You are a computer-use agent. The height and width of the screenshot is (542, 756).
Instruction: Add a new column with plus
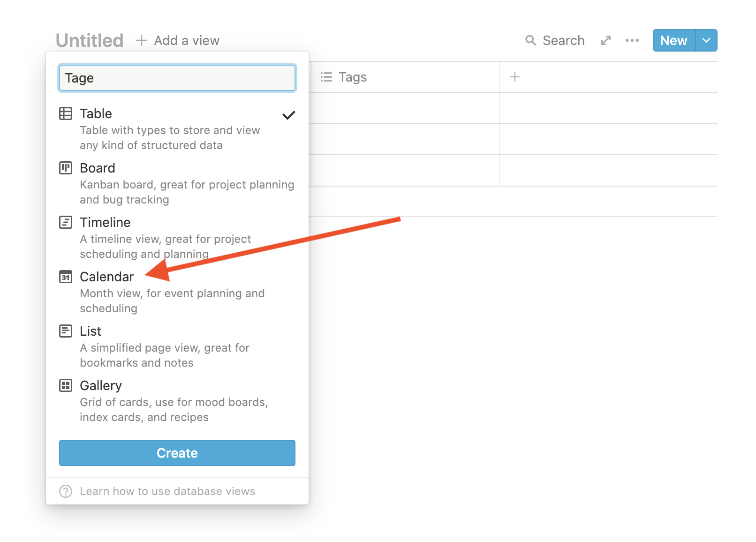pyautogui.click(x=515, y=77)
